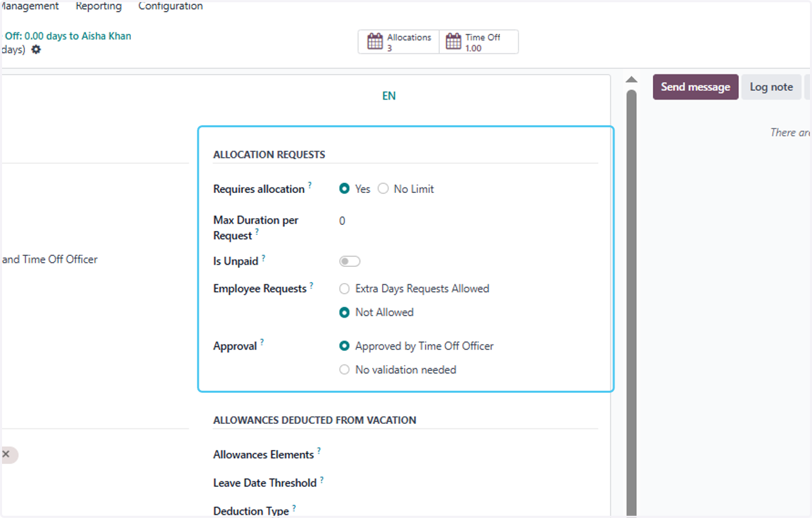Click the ALLOWANCES DEDUCTED FROM VACATION heading
Viewport: 812px width, 518px height.
pyautogui.click(x=315, y=420)
